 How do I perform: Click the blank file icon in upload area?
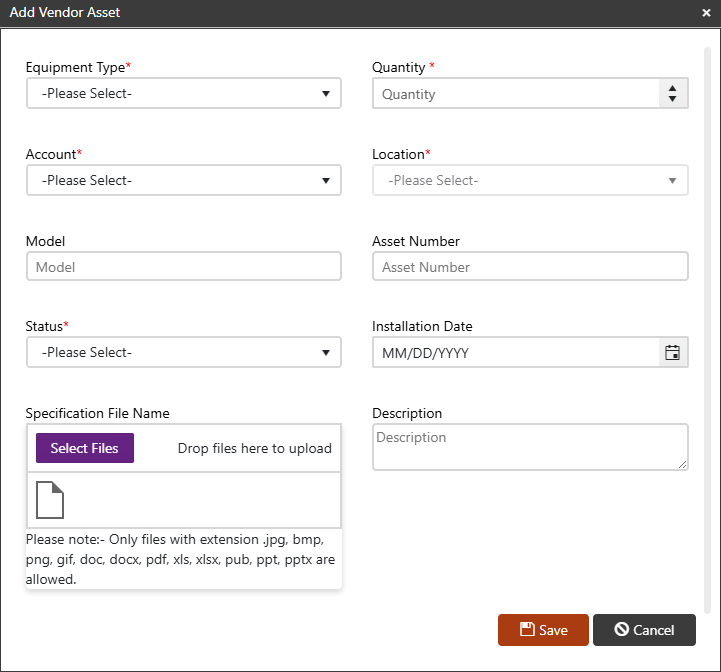tap(50, 500)
